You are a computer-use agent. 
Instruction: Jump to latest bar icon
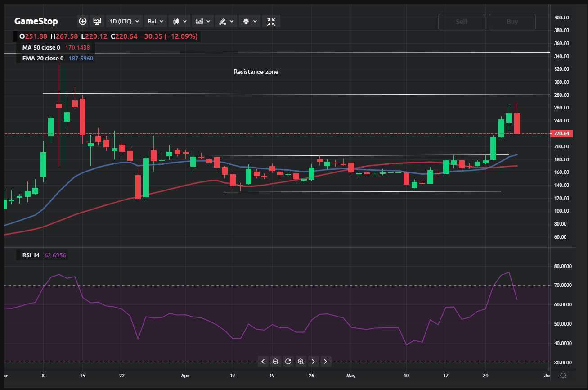[x=327, y=361]
